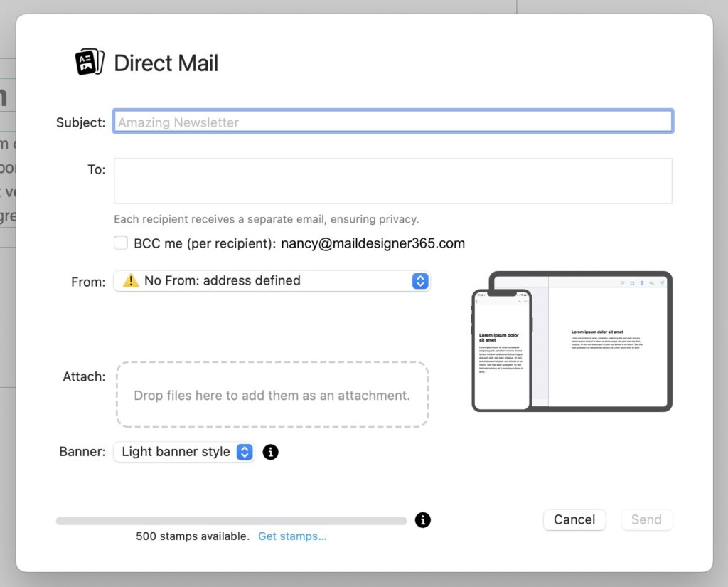Click the 'From:' label
This screenshot has width=728, height=587.
88,282
